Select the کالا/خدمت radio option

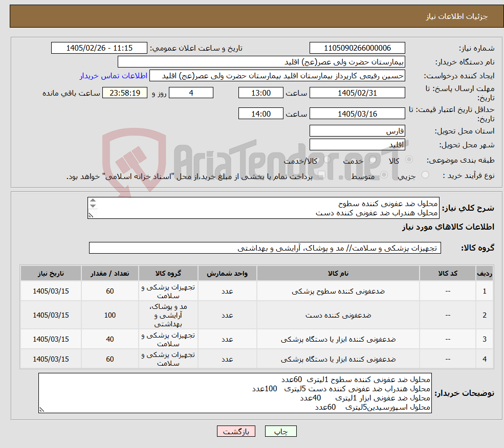327,160
